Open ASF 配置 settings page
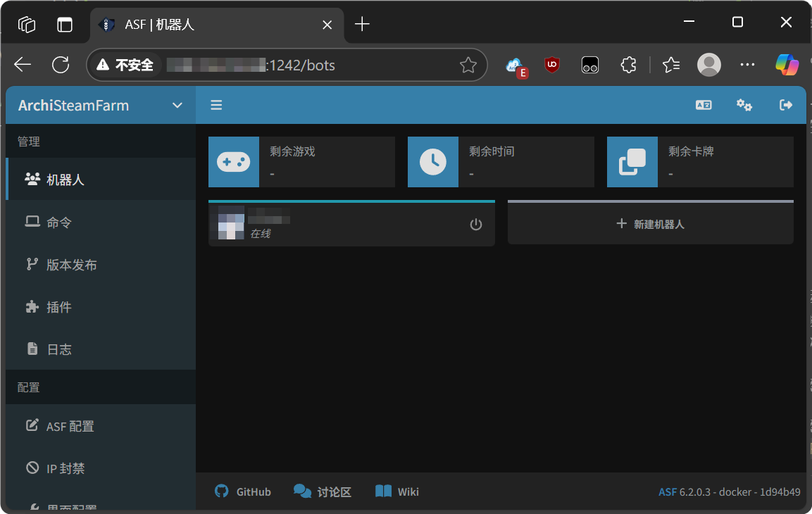This screenshot has height=514, width=812. tap(70, 426)
